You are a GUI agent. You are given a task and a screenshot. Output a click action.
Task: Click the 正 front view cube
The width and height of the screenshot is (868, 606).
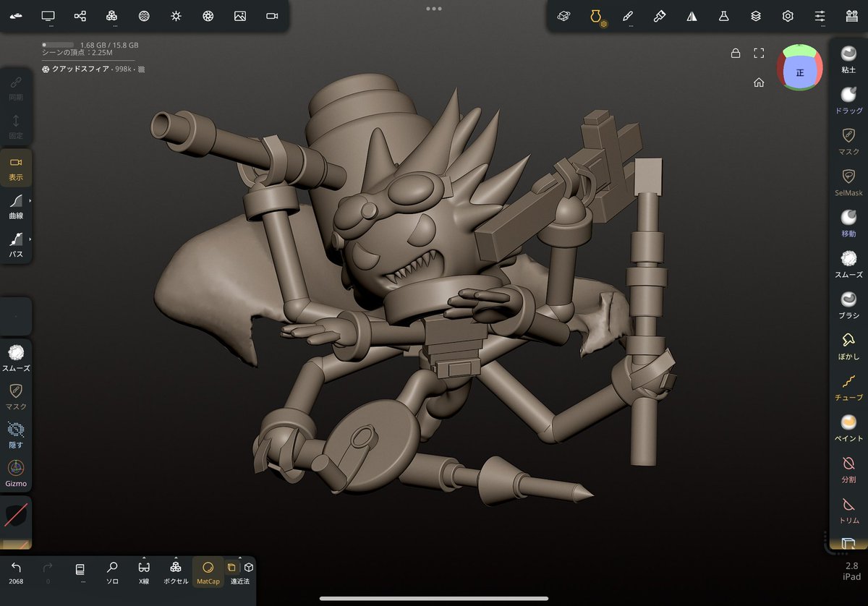click(x=799, y=72)
